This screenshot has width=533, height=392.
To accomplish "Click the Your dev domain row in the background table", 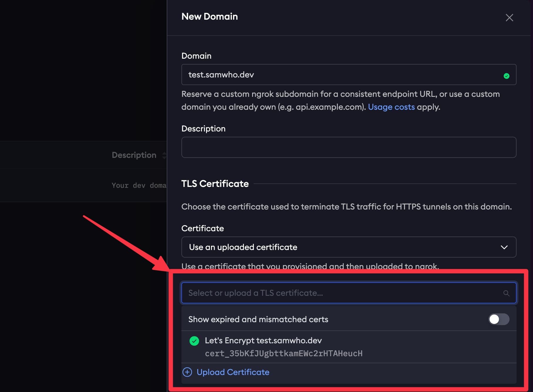I will click(138, 185).
